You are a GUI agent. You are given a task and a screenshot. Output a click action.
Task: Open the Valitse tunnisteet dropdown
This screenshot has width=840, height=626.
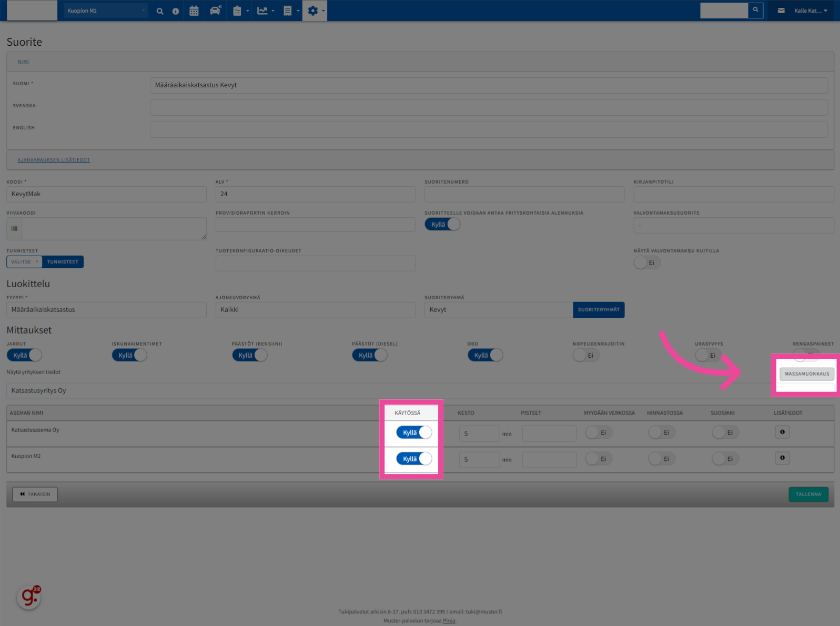tap(25, 262)
